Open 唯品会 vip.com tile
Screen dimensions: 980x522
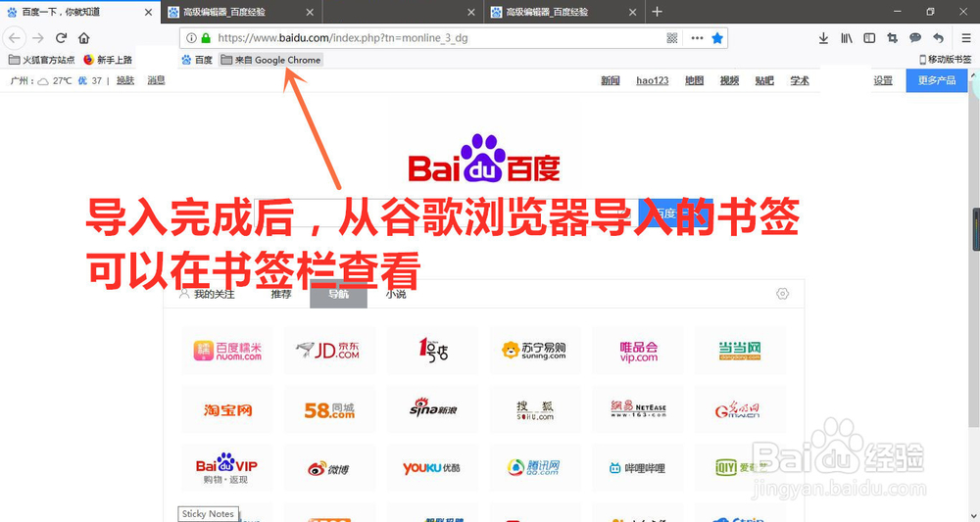click(638, 351)
